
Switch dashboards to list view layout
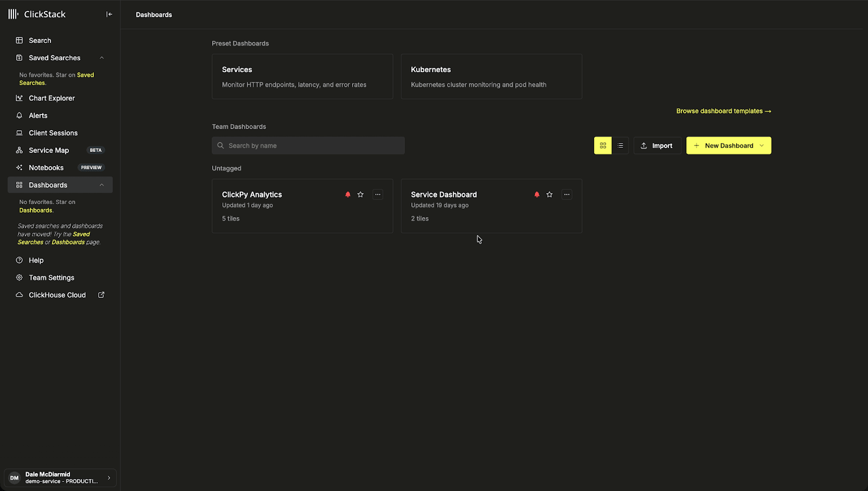(620, 145)
